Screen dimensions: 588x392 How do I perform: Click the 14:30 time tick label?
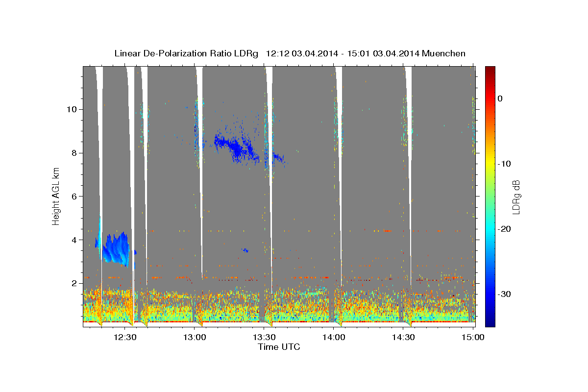(403, 337)
